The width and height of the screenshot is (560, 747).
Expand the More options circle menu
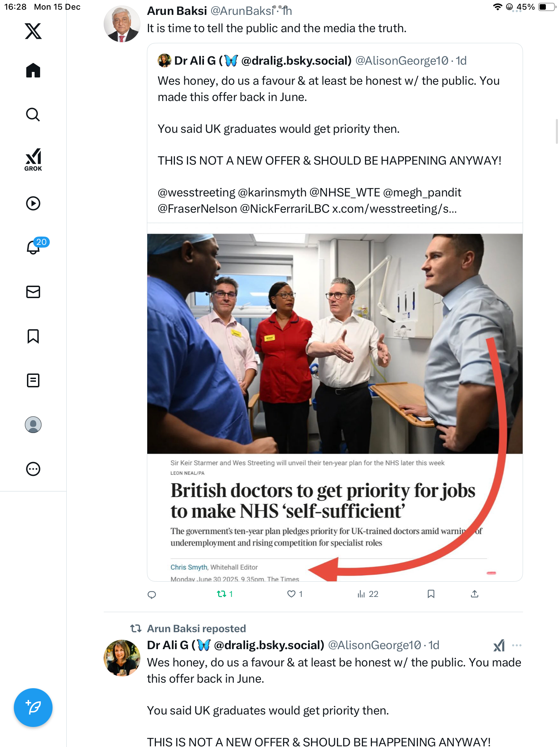pos(33,469)
